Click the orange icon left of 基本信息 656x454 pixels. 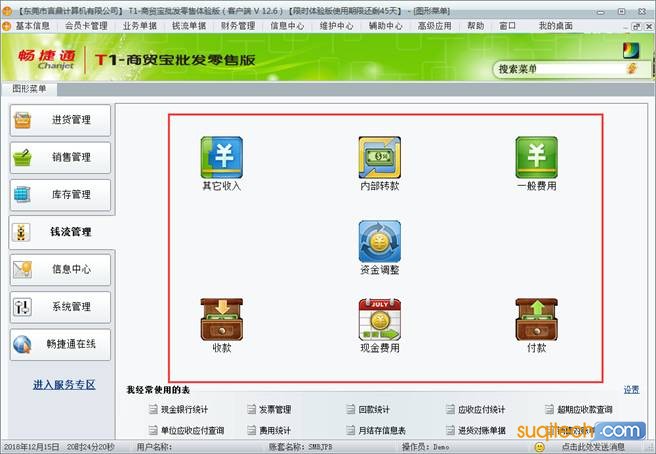coord(6,26)
